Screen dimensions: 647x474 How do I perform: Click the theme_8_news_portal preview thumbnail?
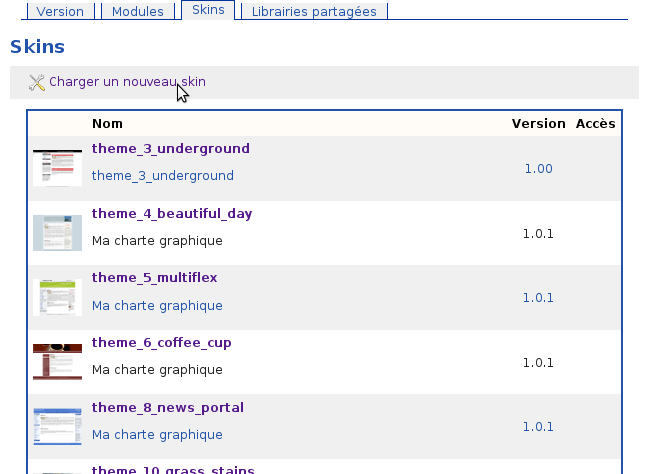[x=57, y=426]
